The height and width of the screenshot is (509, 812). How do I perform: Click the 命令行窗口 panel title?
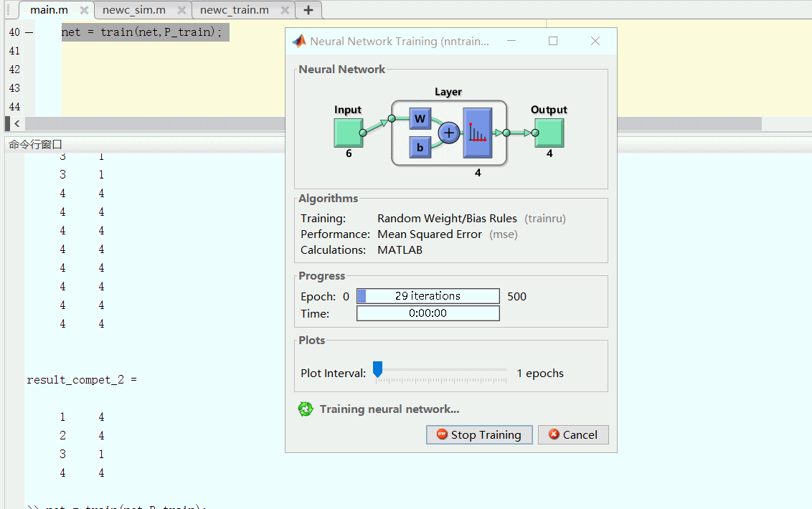35,145
